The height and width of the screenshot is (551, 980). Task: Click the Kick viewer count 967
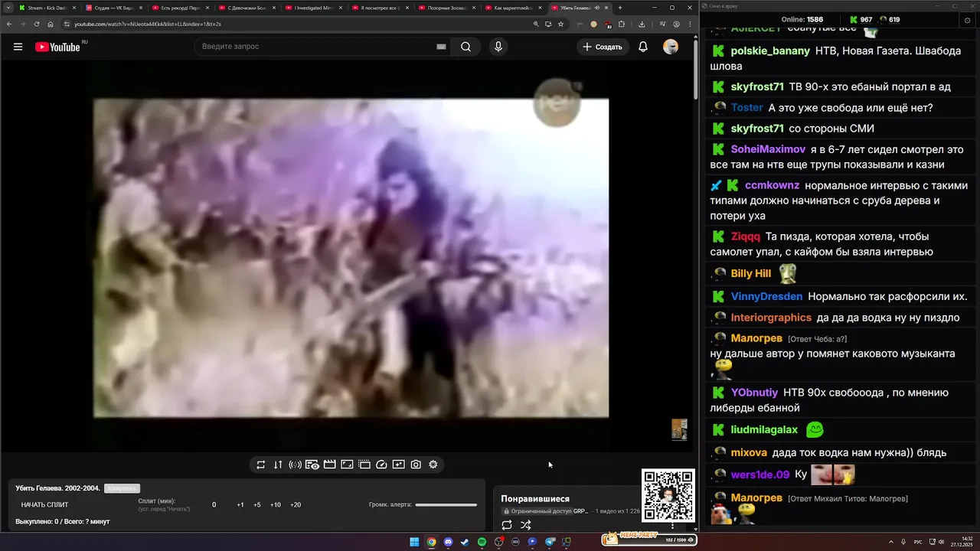[861, 20]
